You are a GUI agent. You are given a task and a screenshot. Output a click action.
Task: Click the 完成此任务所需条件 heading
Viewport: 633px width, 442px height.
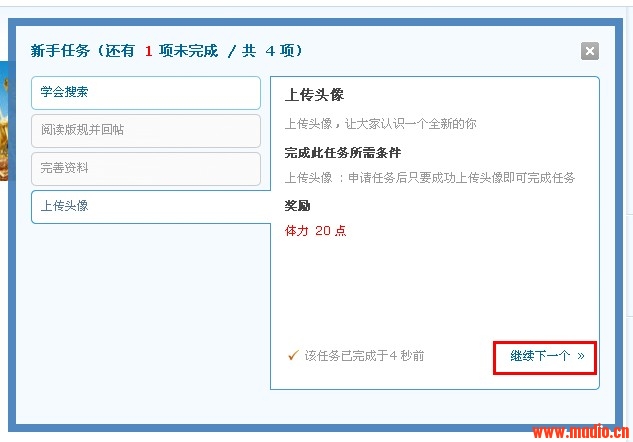(343, 153)
